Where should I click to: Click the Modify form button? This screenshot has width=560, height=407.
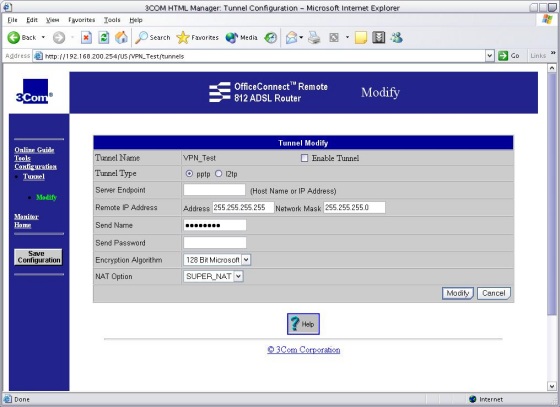(x=458, y=293)
